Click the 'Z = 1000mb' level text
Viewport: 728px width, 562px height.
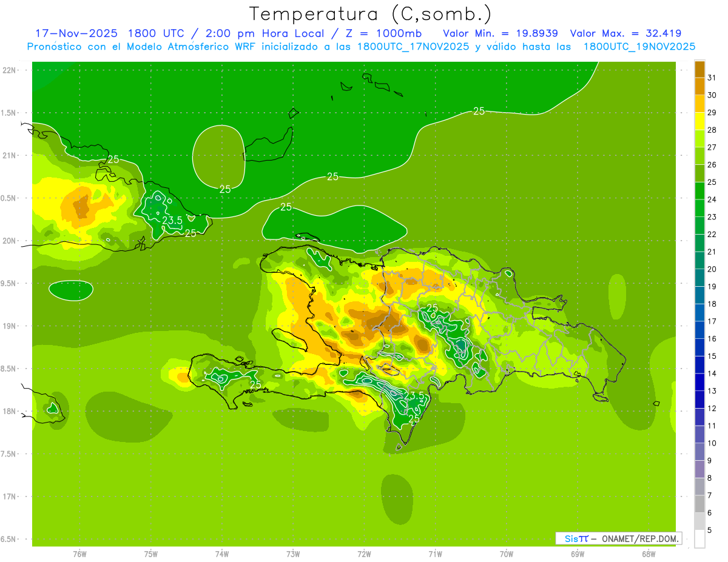click(x=383, y=33)
